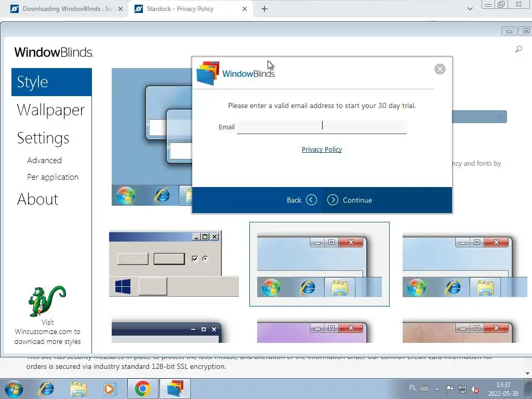532x399 pixels.
Task: Open Internet Explorer from the taskbar
Action: tap(47, 389)
